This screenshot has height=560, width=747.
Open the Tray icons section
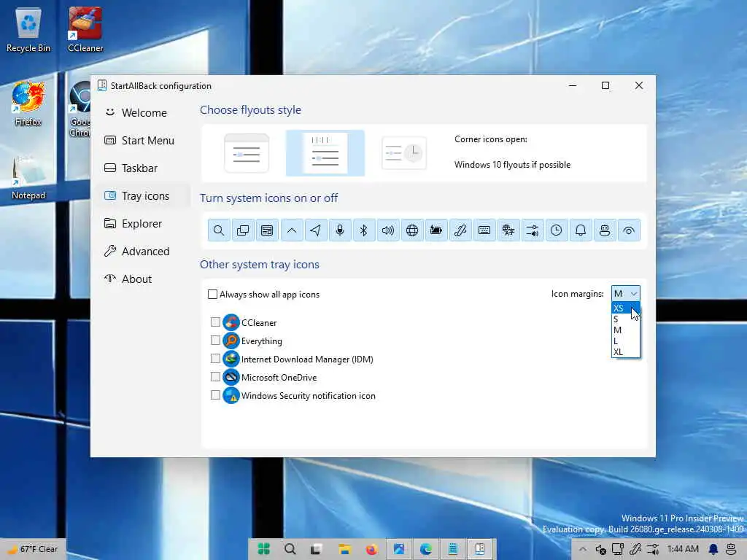[142, 195]
